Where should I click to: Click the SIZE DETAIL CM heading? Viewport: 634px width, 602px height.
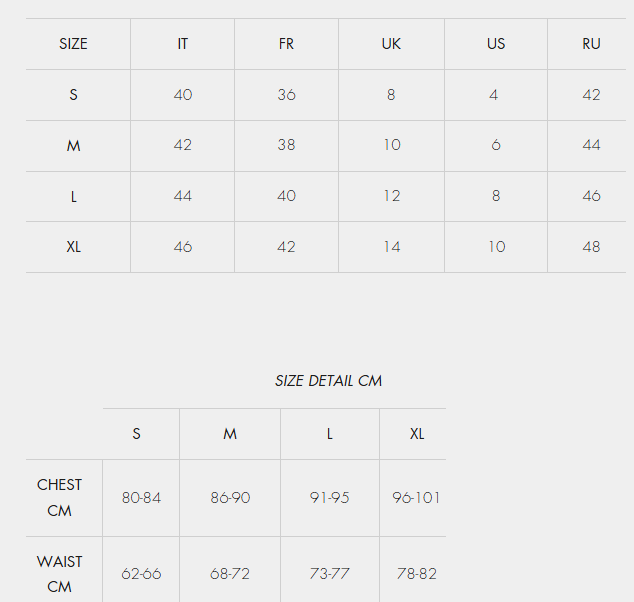[328, 381]
